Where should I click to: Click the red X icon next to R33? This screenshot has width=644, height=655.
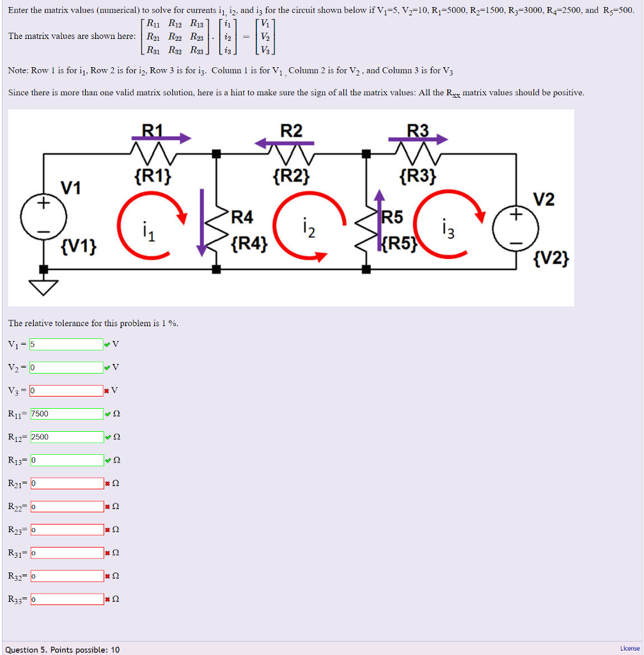(107, 599)
